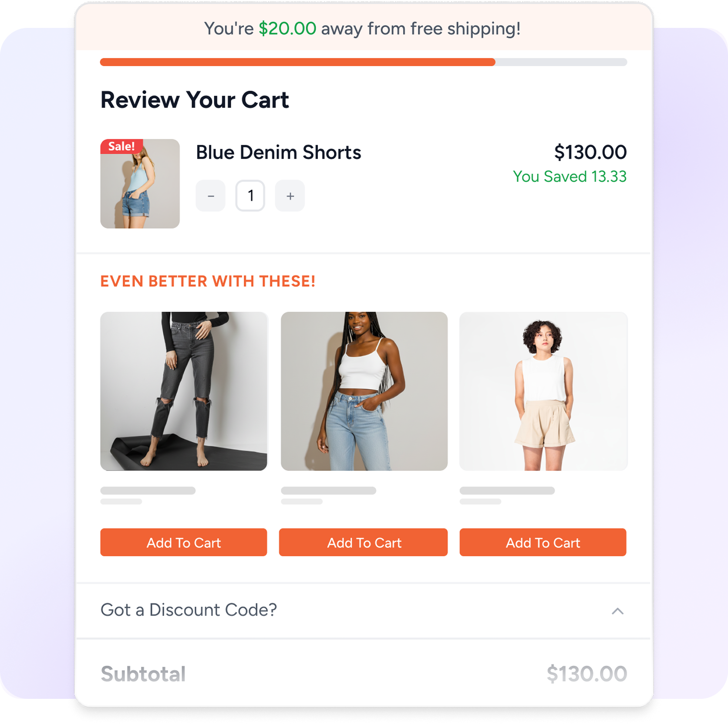
Task: Click the Sale! badge on the product
Action: pyautogui.click(x=121, y=146)
